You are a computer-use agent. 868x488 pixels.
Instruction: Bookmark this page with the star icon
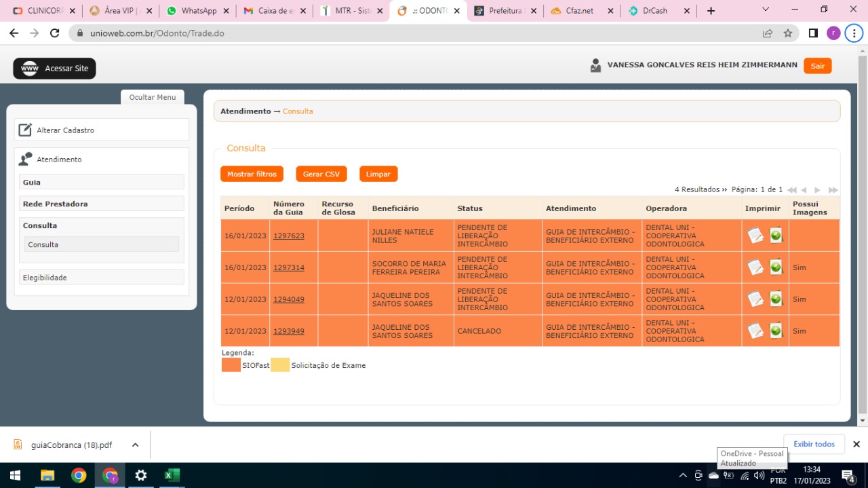coord(788,33)
